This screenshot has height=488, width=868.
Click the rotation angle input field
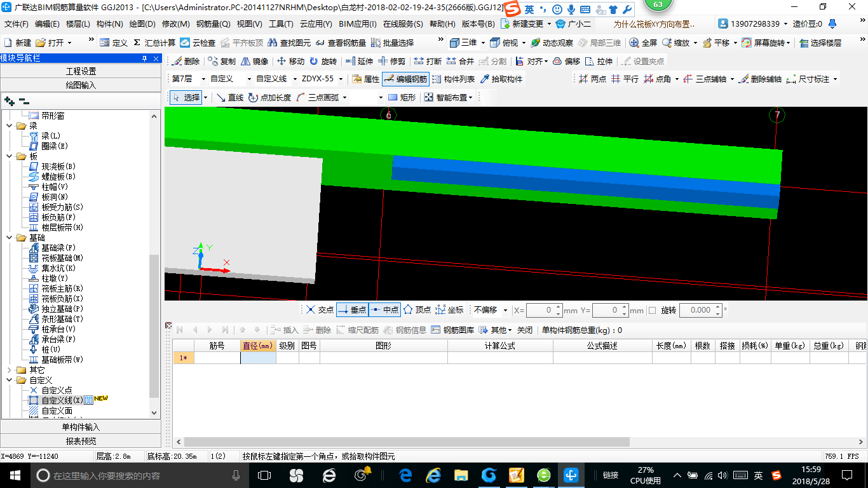tap(700, 310)
